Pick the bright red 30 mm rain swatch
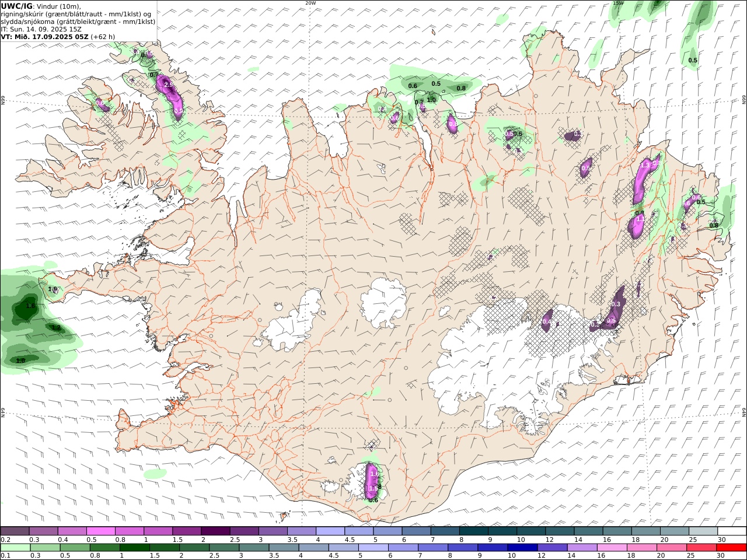Image resolution: width=747 pixels, height=560 pixels. 731,547
